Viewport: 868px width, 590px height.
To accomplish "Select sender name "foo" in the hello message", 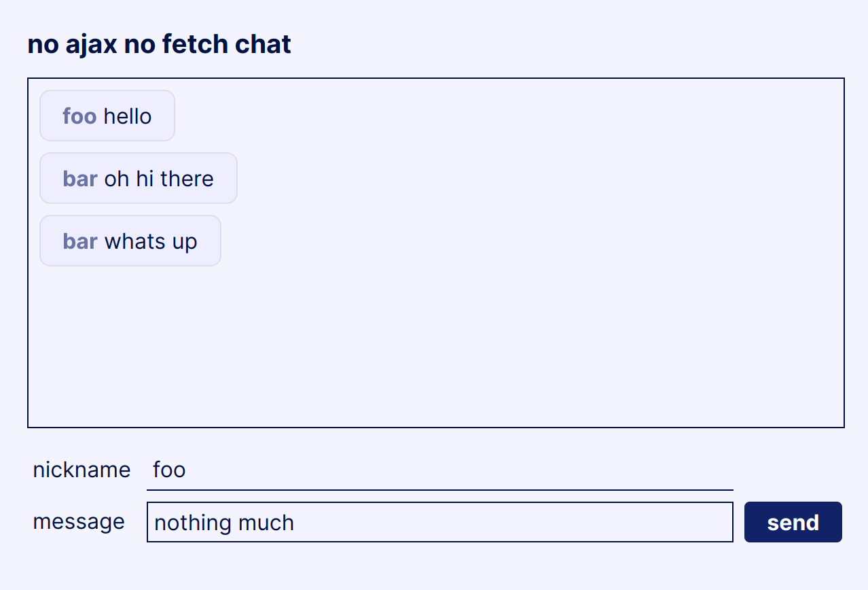I will pyautogui.click(x=79, y=116).
